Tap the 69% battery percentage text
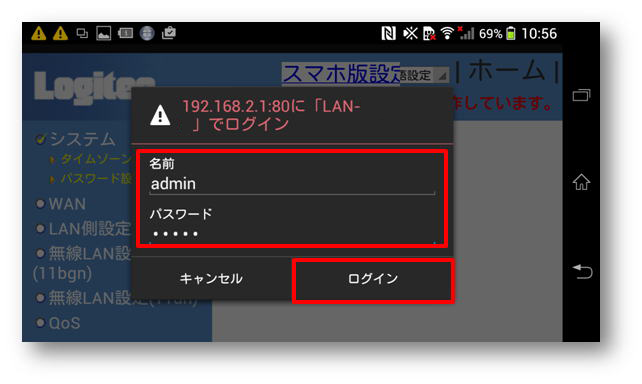Image resolution: width=642 pixels, height=384 pixels. pyautogui.click(x=491, y=34)
